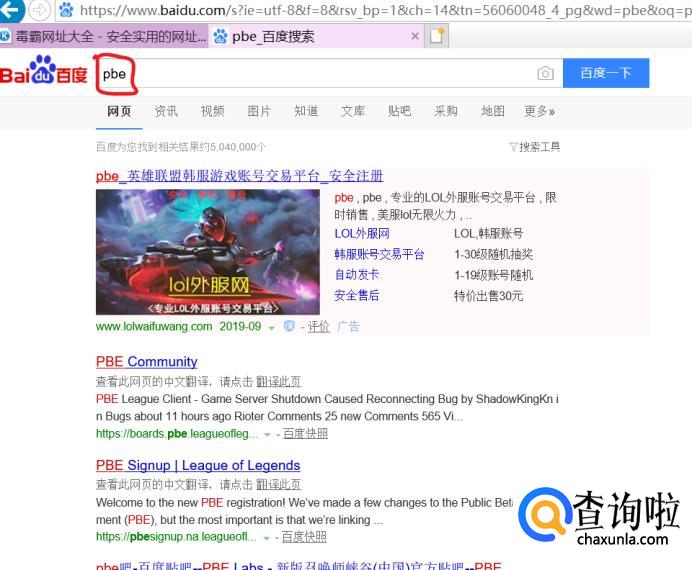Expand the 更多» menu

(x=539, y=111)
